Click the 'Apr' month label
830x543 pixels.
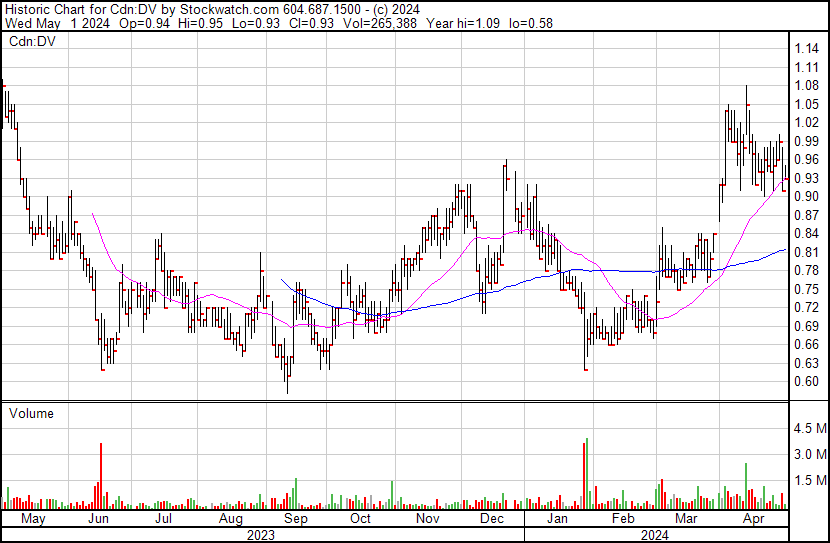[x=753, y=519]
